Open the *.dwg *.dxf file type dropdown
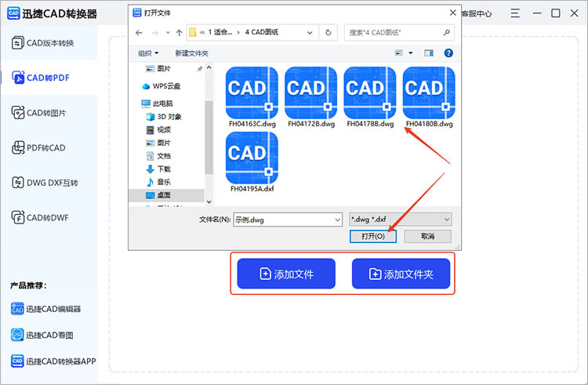The image size is (588, 385). [400, 220]
